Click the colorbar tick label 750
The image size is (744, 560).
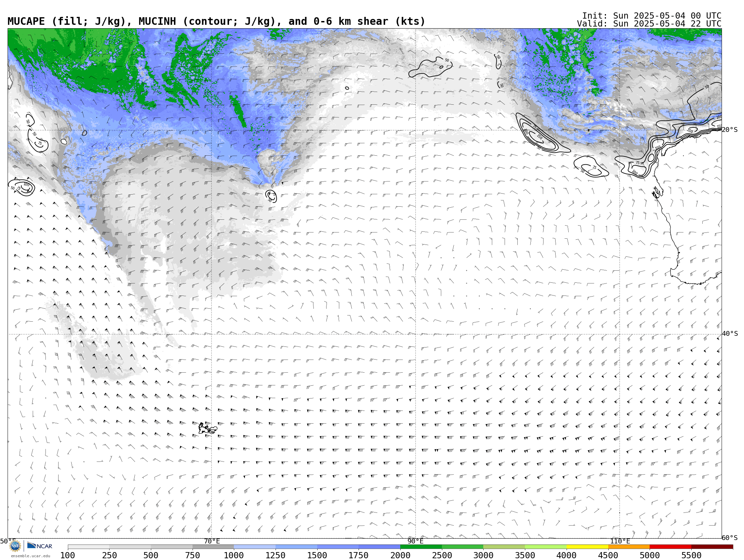tap(193, 556)
